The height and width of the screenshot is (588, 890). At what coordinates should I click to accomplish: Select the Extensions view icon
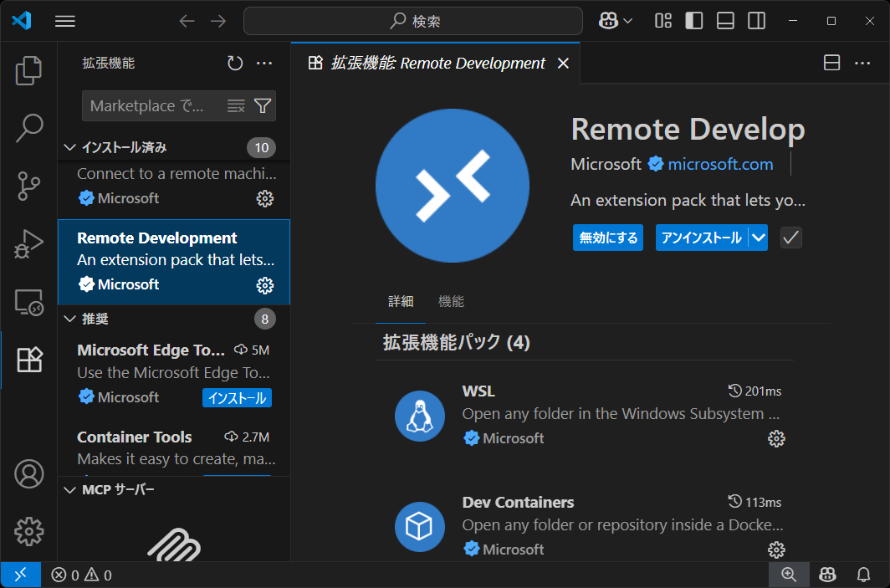(x=28, y=360)
